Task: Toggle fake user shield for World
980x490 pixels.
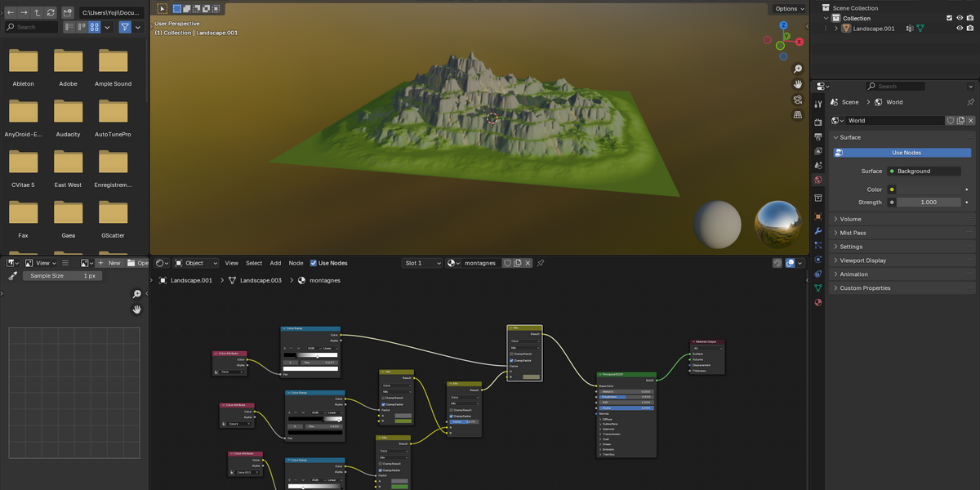Action: point(951,120)
